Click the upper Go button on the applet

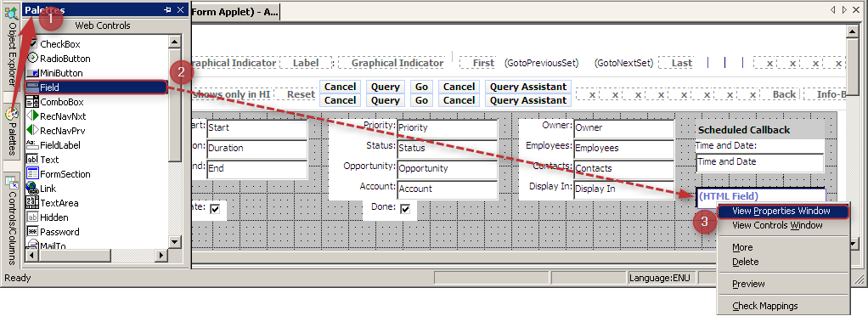point(422,87)
